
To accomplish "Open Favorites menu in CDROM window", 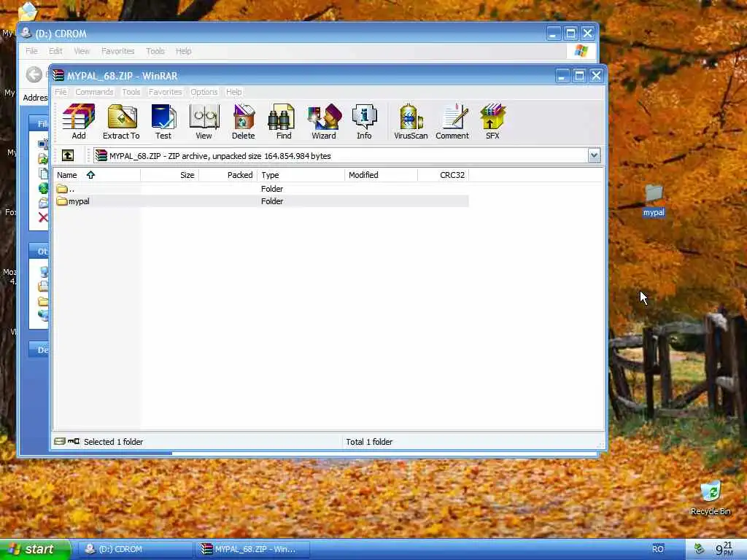I will coord(117,51).
